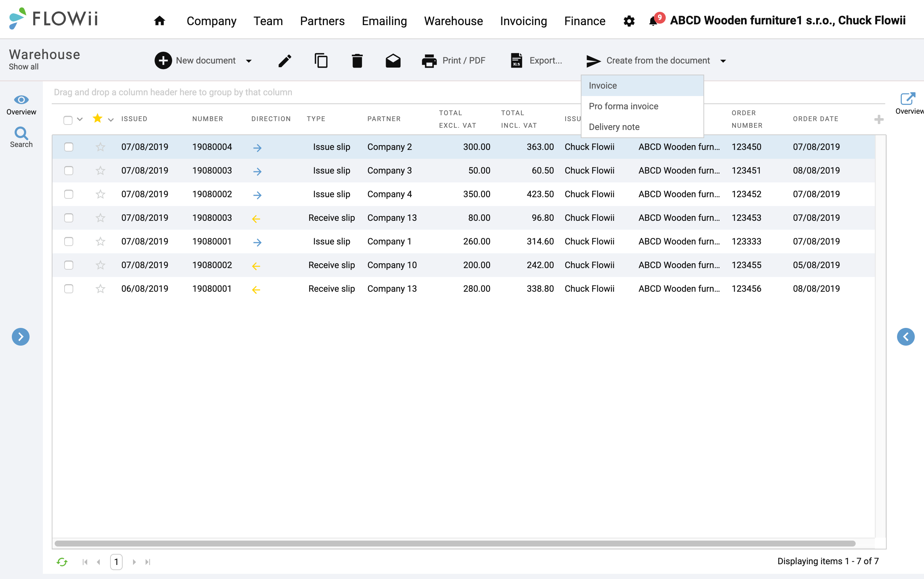Star the row for document 19080004
Image resolution: width=924 pixels, height=579 pixels.
(100, 147)
